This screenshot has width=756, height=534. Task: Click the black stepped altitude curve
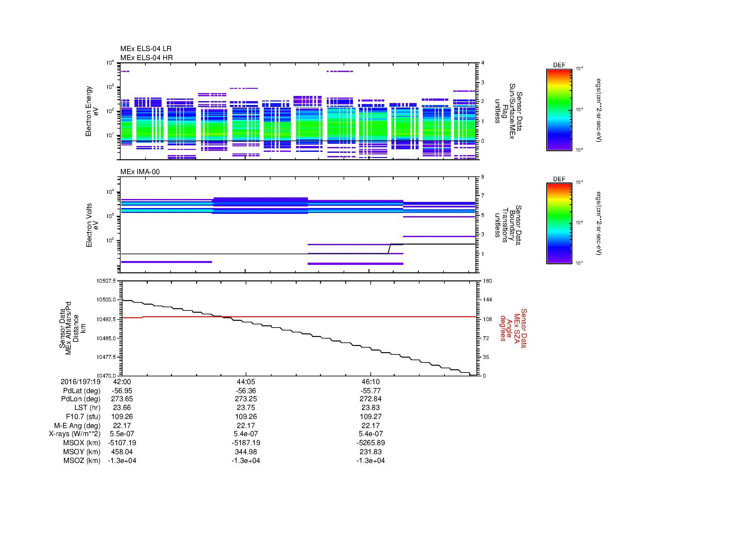click(x=299, y=338)
